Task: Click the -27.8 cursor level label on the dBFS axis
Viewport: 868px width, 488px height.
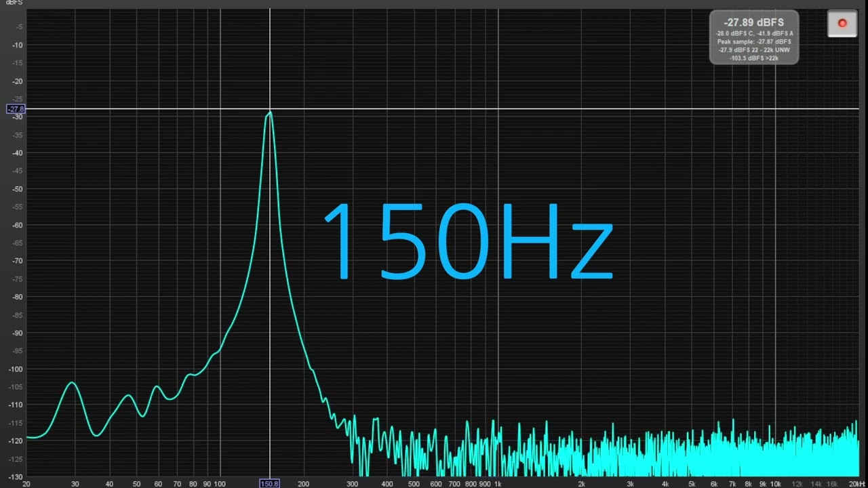Action: click(16, 109)
